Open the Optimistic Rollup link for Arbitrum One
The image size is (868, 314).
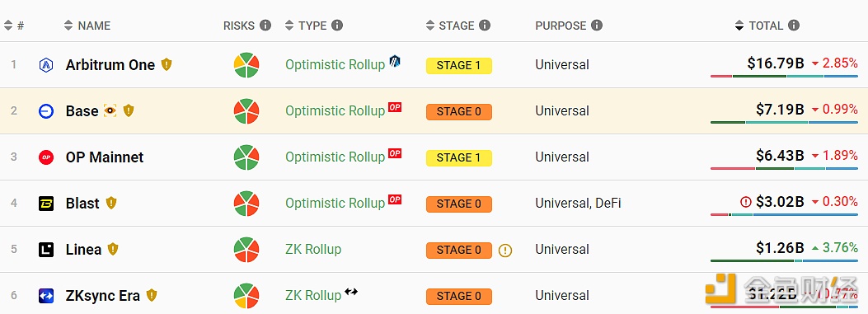click(335, 65)
